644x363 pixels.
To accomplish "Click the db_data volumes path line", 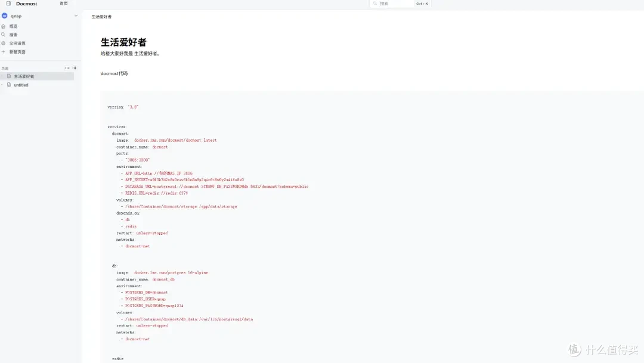I will point(187,319).
